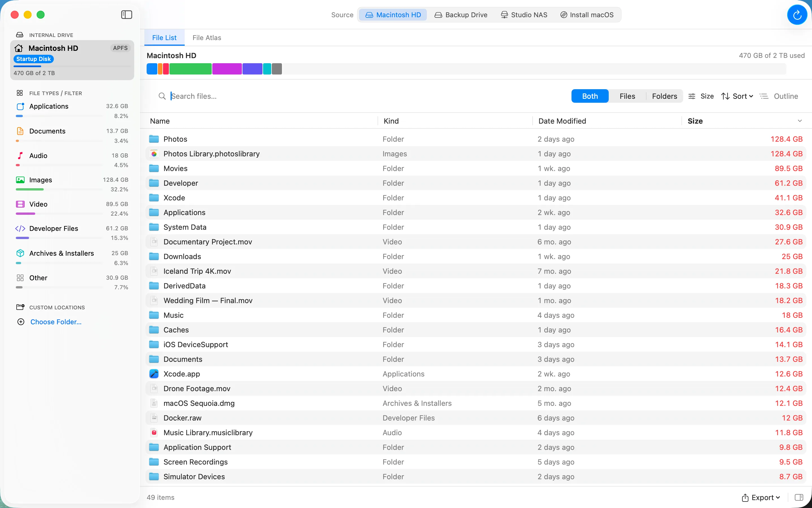Select the Drone Footage.mov row
Image resolution: width=812 pixels, height=508 pixels.
pyautogui.click(x=476, y=388)
